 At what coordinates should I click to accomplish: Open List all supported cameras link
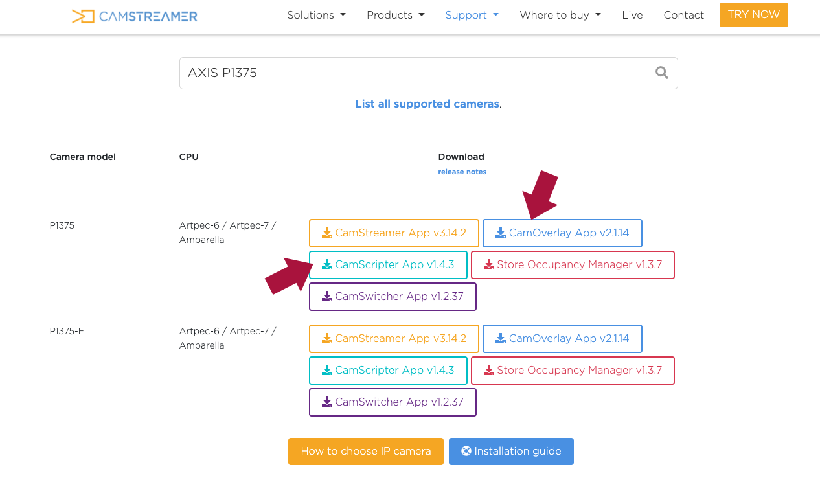coord(427,104)
